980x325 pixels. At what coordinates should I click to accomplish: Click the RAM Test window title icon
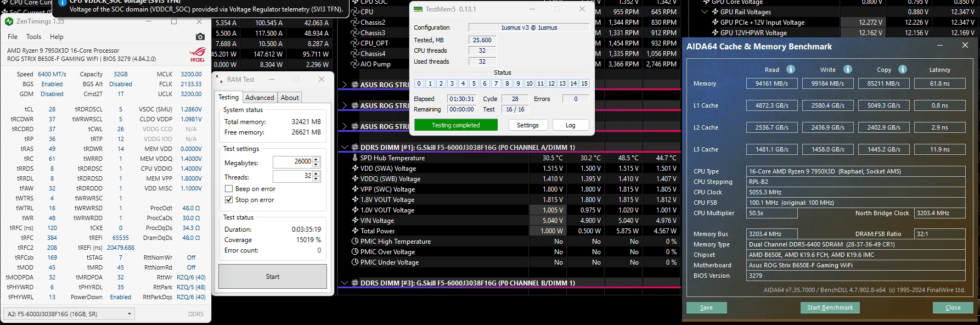pyautogui.click(x=220, y=80)
